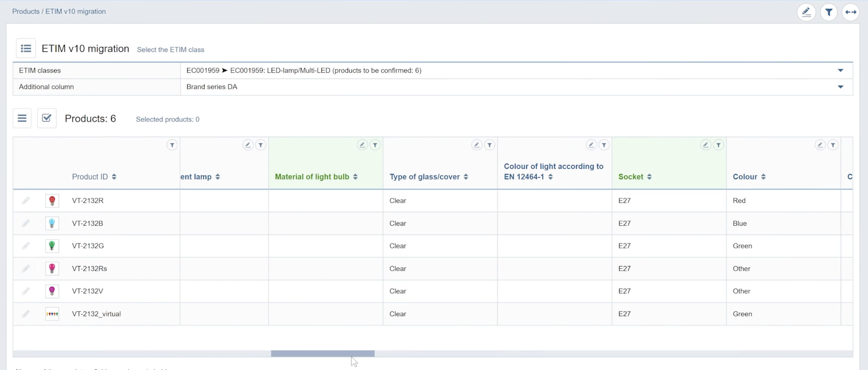Open green bulb thumbnail for VT-2132G

coord(52,246)
